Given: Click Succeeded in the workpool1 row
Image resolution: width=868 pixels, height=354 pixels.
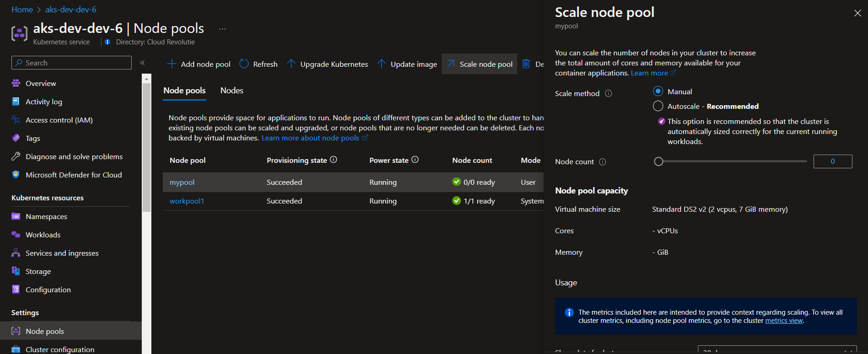Looking at the screenshot, I should (284, 201).
